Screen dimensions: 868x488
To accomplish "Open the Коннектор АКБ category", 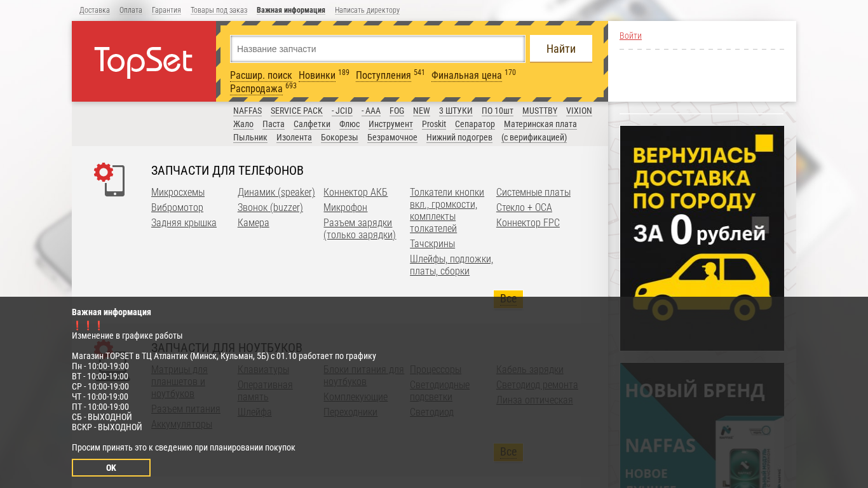I will (355, 192).
